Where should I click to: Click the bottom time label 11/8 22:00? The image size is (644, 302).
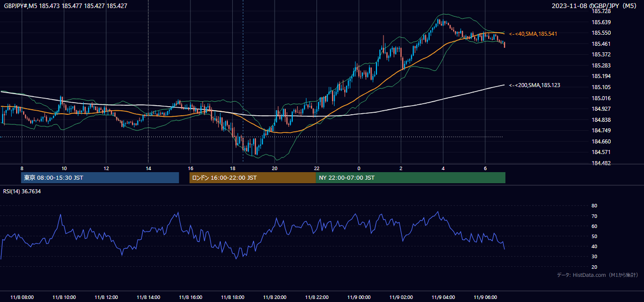(316, 297)
